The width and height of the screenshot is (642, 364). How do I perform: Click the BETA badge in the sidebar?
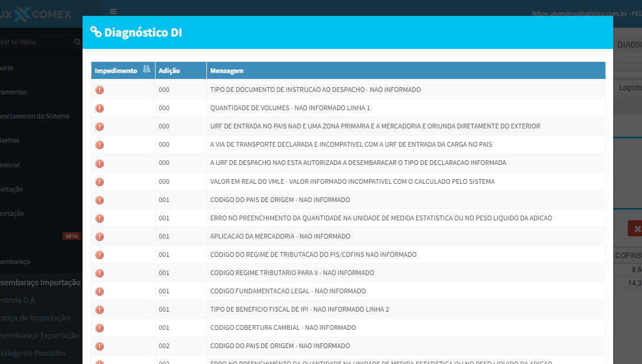[x=71, y=236]
